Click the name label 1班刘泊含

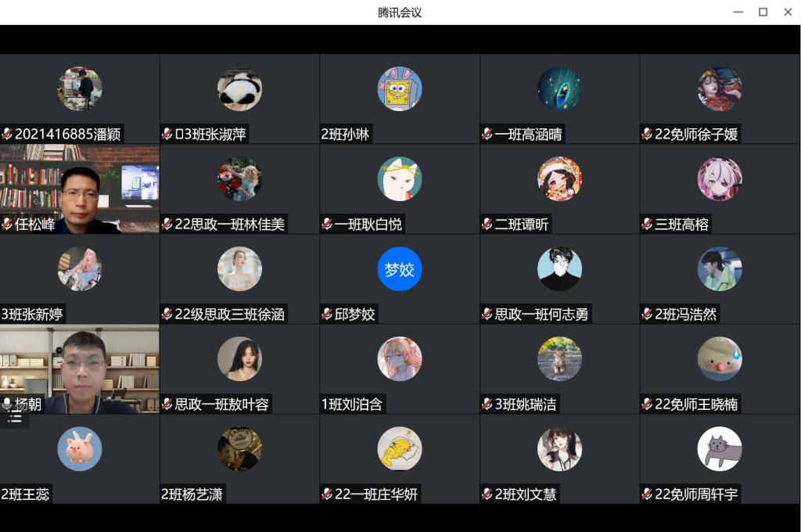coord(351,404)
